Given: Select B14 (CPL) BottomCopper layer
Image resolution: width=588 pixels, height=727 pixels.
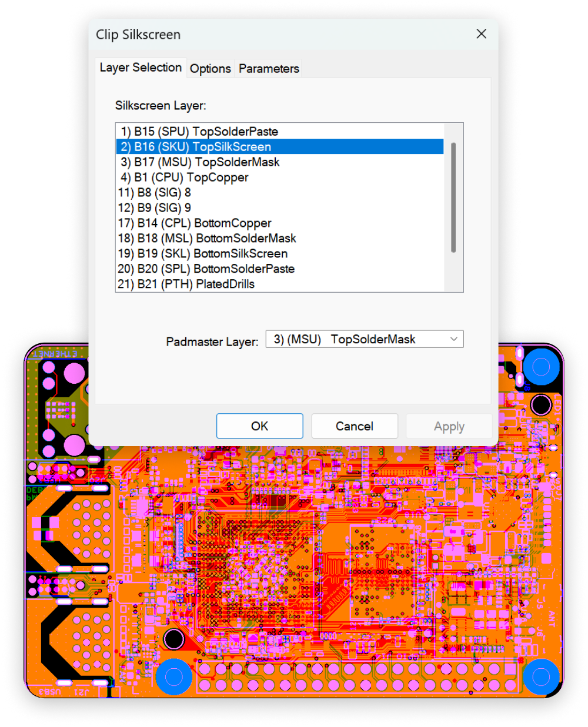Looking at the screenshot, I should (x=195, y=223).
